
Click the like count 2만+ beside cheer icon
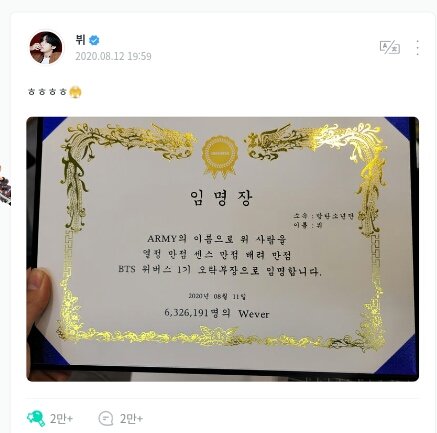(x=61, y=419)
